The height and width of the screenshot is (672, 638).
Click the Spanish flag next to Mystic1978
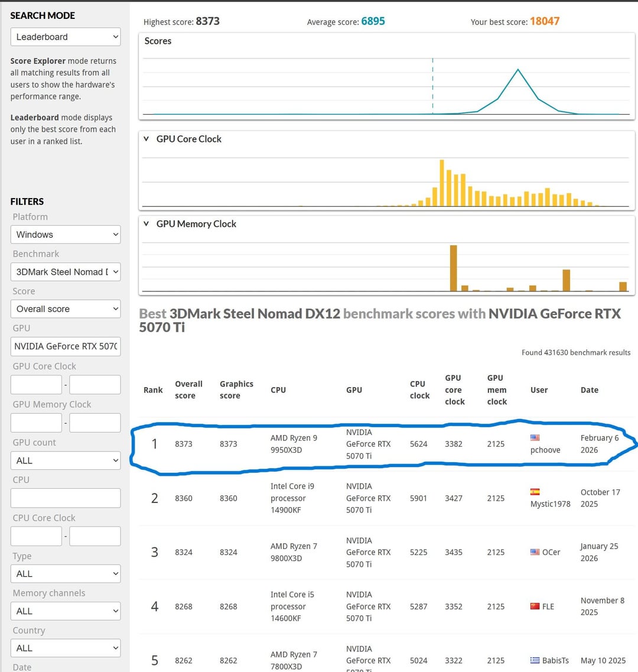tap(535, 492)
